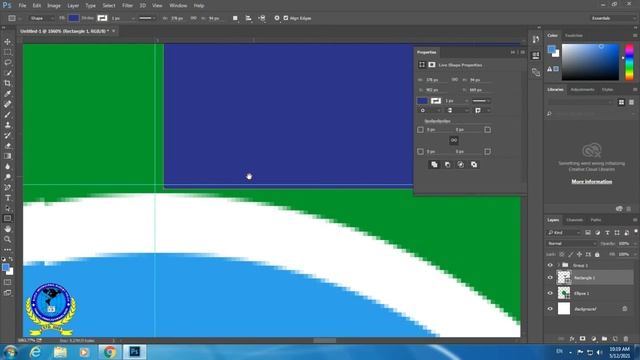Viewport: 640px width, 360px height.
Task: Select the Zoom tool
Action: (7, 240)
